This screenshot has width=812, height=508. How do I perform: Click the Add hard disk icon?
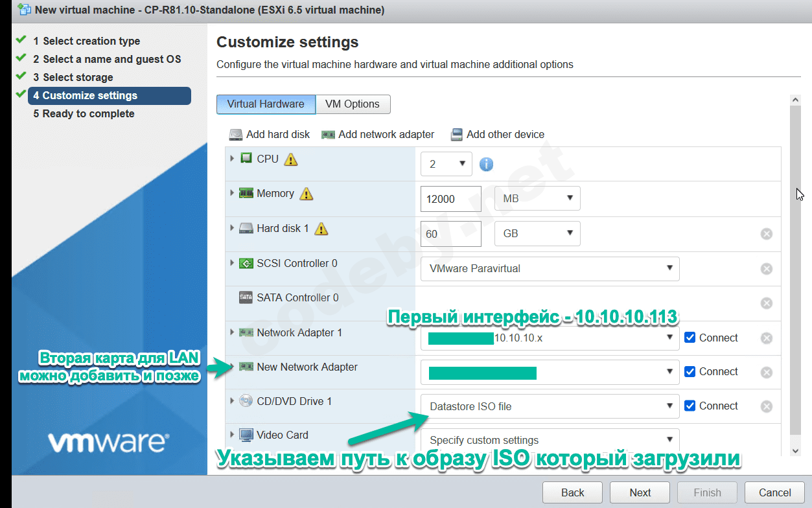click(x=235, y=135)
